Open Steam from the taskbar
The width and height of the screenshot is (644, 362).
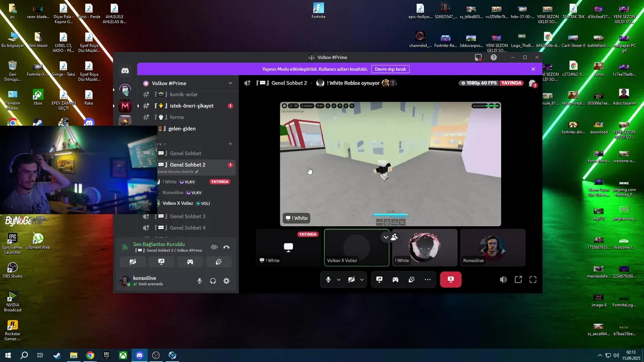tap(57, 355)
